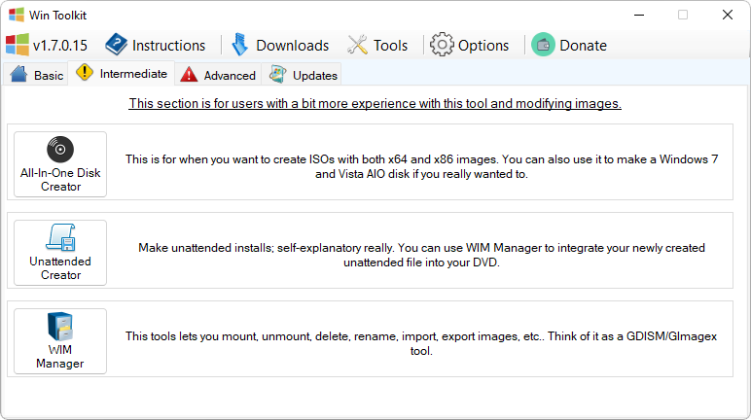Click the green Donate wallet icon

pyautogui.click(x=543, y=45)
